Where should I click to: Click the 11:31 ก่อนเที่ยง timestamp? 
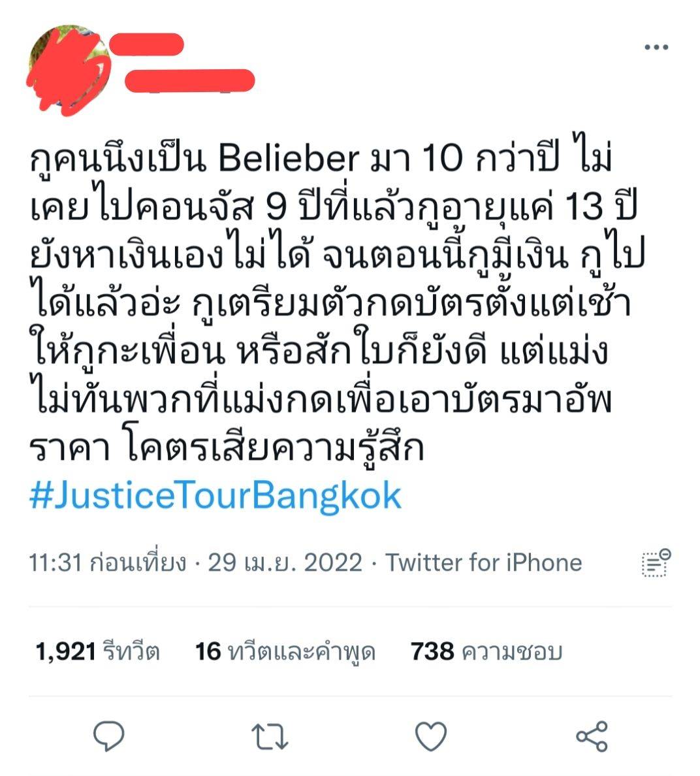[x=108, y=562]
